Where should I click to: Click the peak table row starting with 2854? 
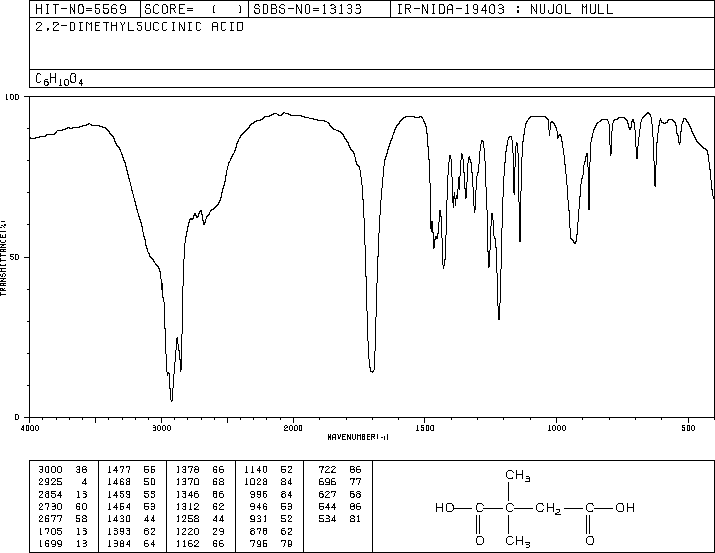[x=62, y=494]
